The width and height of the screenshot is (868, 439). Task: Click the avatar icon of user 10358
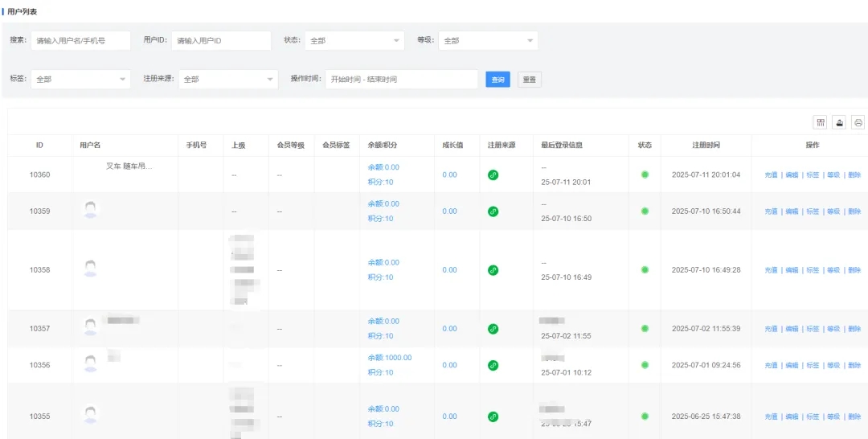coord(91,269)
